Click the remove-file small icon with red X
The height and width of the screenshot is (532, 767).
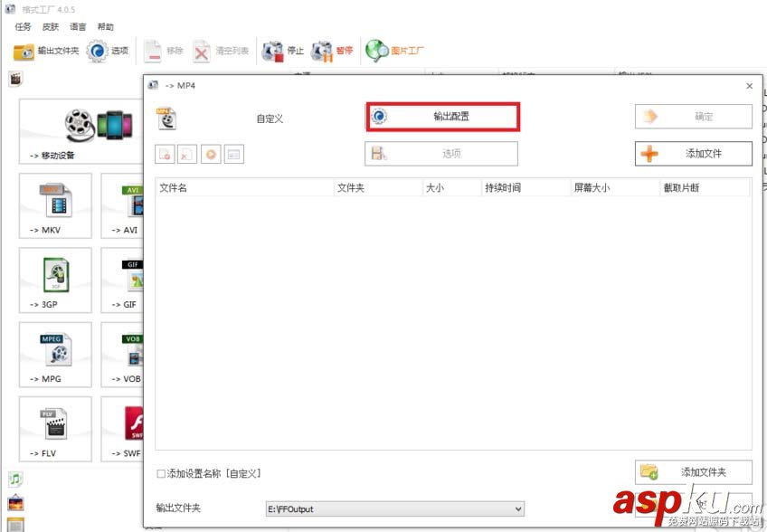pyautogui.click(x=187, y=154)
